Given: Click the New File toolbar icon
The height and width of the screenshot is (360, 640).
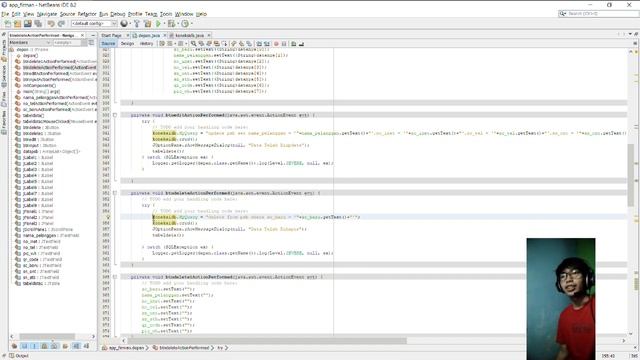Looking at the screenshot, I should click(x=8, y=24).
